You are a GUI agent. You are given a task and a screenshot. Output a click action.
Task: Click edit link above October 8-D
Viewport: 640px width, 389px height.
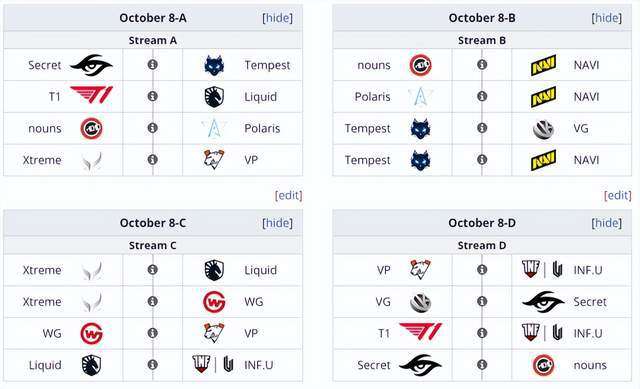[618, 196]
